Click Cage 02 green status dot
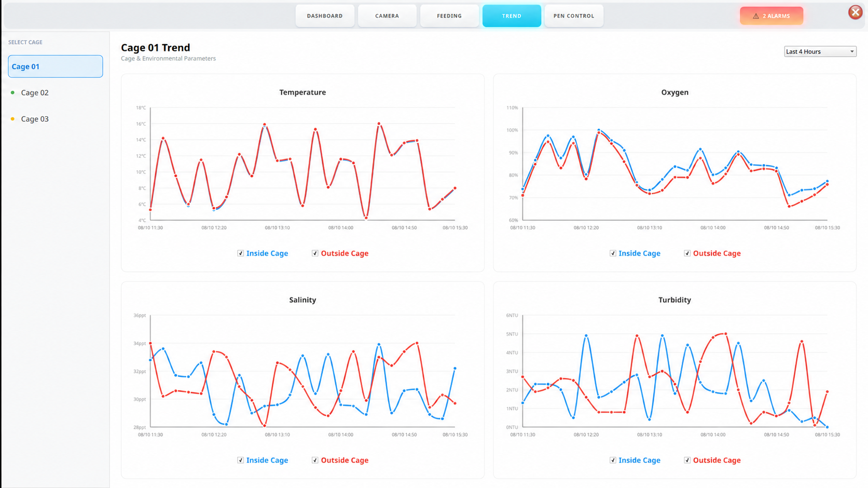This screenshot has height=488, width=868. pos(12,92)
